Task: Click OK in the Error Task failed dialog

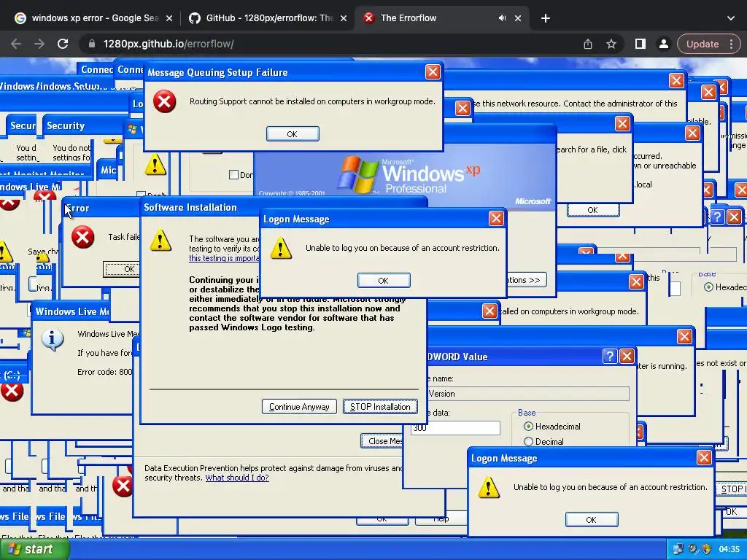Action: (123, 269)
